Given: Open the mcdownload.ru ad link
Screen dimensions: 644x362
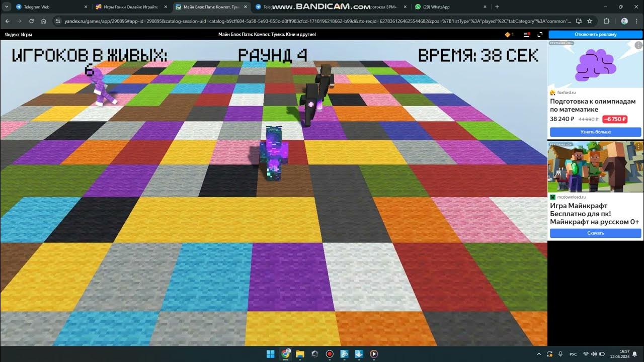Looking at the screenshot, I should [x=572, y=197].
